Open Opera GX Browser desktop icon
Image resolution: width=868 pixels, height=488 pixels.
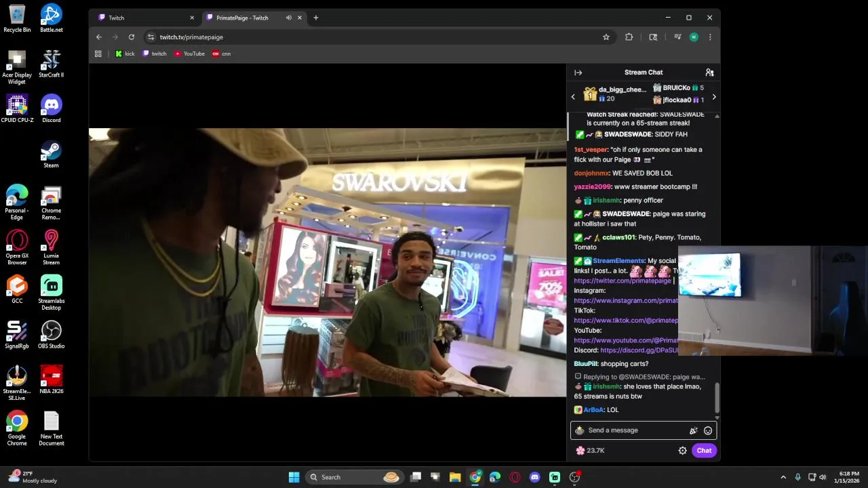17,247
